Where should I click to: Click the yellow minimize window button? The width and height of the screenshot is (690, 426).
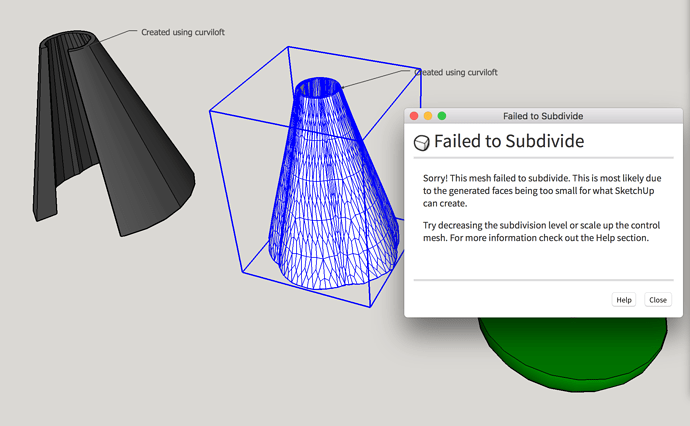tap(428, 116)
